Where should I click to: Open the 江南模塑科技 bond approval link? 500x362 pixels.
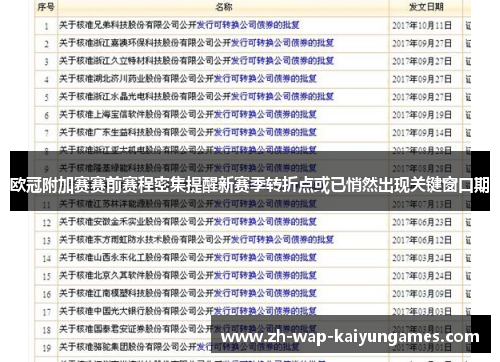[x=188, y=293]
